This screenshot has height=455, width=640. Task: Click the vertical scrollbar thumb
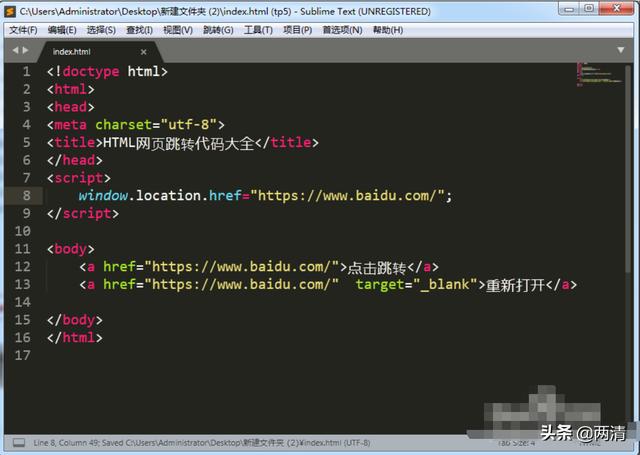click(x=628, y=169)
